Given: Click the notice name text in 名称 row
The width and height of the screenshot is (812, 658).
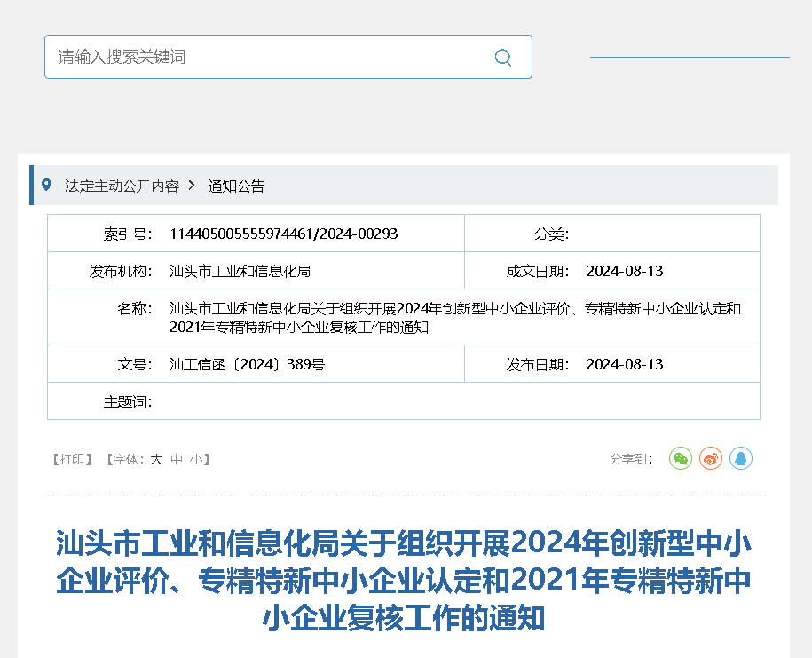Looking at the screenshot, I should tap(454, 317).
